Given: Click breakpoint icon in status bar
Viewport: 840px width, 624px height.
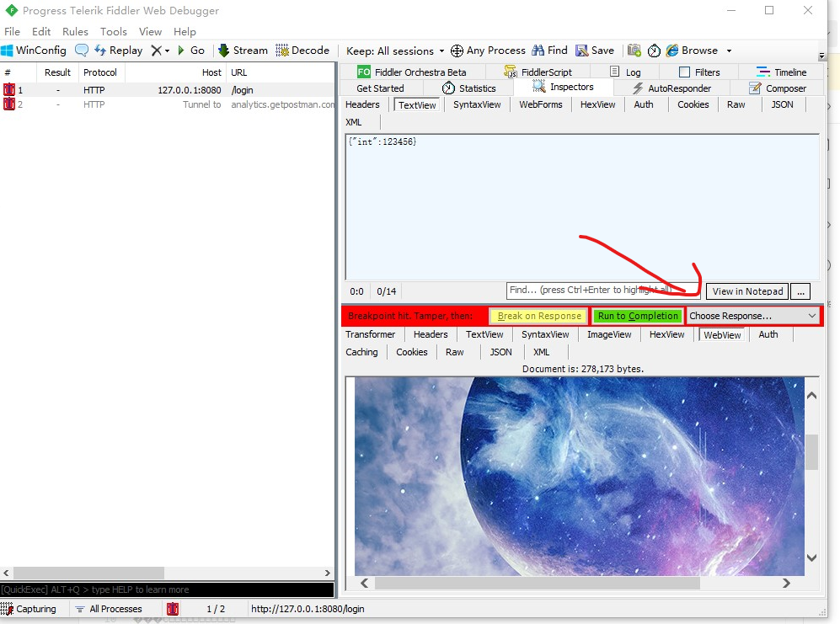Looking at the screenshot, I should (173, 609).
